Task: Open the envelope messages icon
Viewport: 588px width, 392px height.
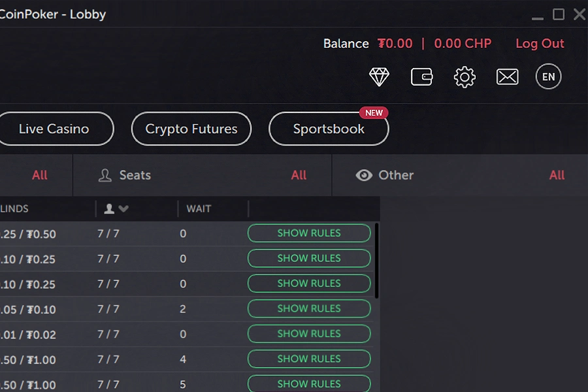Action: click(507, 77)
